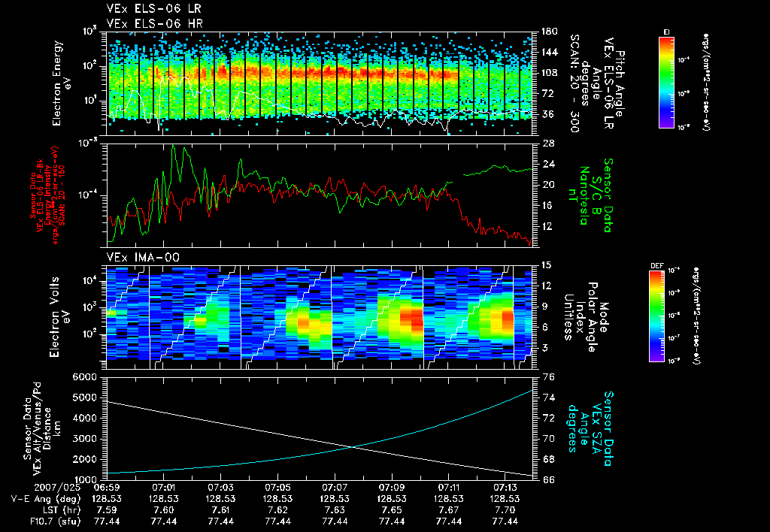Click the '07:01' time tick label
Screen dimensions: 770x532
tap(163, 488)
